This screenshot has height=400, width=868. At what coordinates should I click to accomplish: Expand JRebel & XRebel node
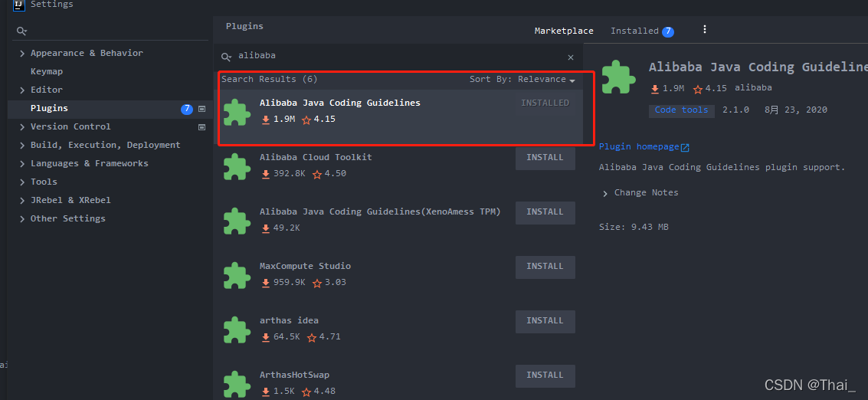[22, 201]
